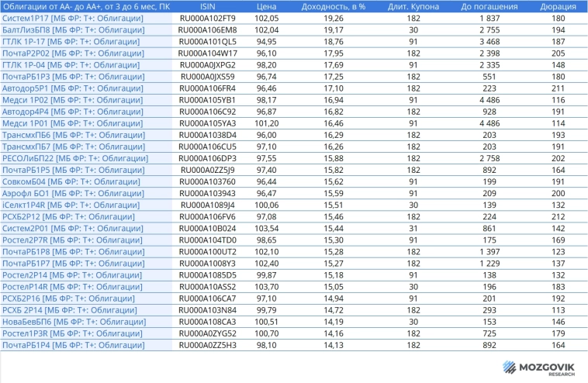Select the Длит. Купона column header
588x383 pixels.
(407, 6)
